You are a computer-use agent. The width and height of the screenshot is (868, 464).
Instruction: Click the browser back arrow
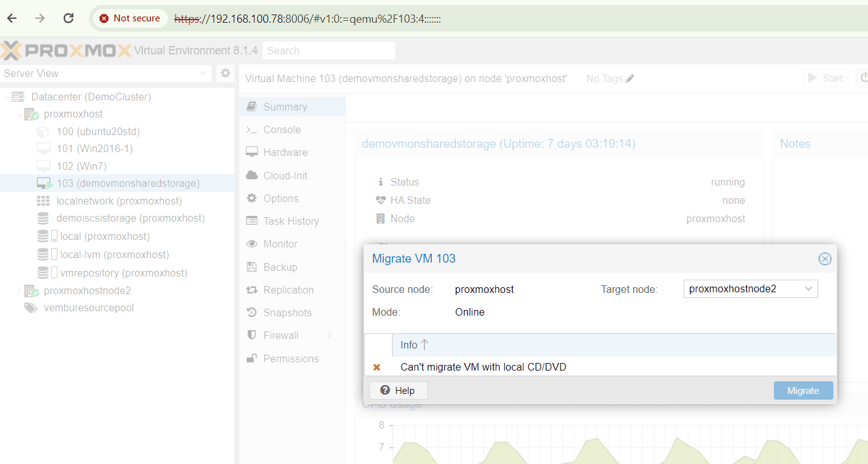tap(12, 18)
